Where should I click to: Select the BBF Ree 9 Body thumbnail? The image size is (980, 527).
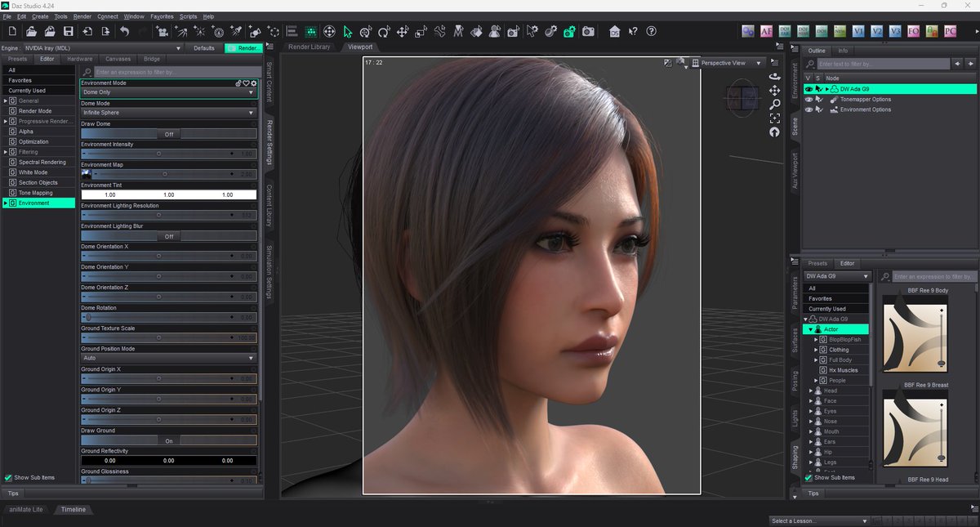coord(915,335)
